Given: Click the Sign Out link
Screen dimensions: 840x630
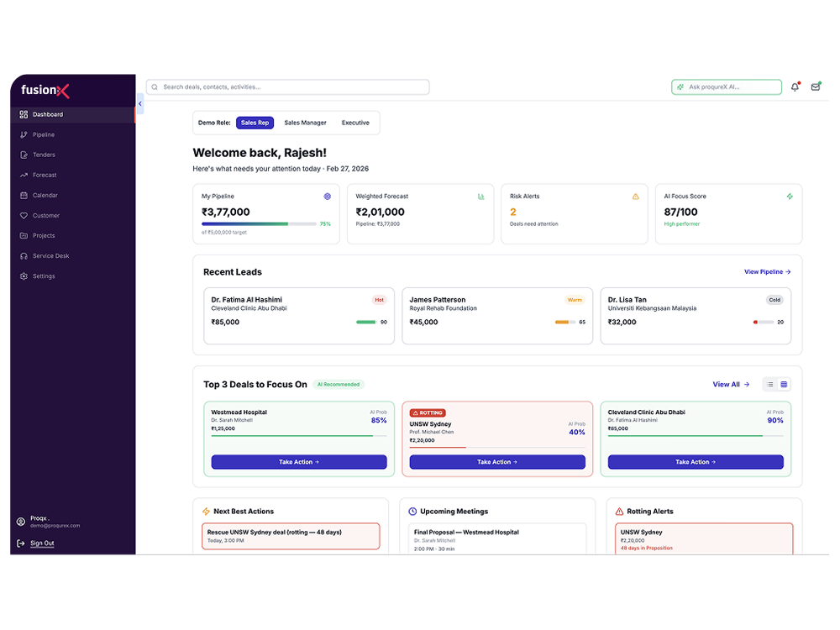Looking at the screenshot, I should click(x=42, y=543).
